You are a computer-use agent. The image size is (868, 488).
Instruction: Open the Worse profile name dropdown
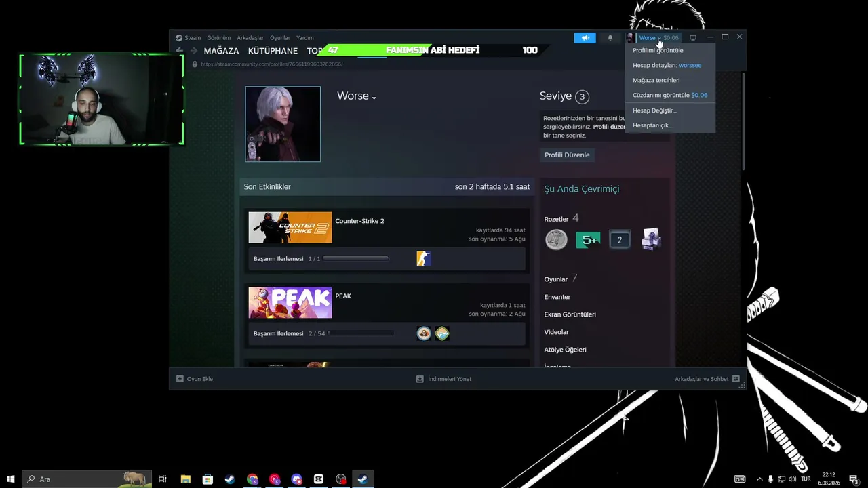point(357,96)
